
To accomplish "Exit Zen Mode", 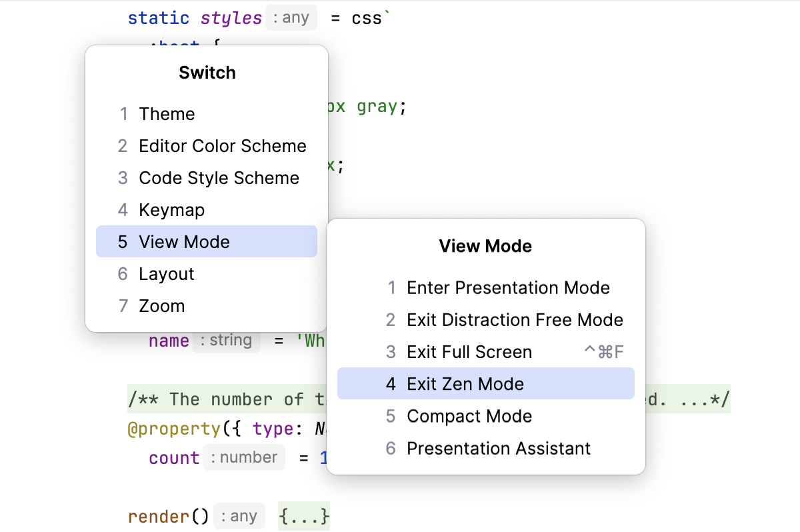I will point(465,384).
